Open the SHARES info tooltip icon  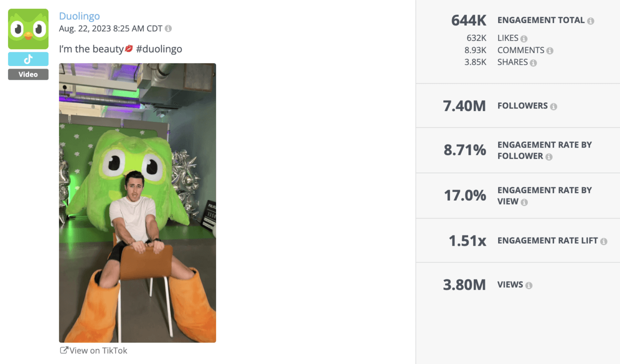[534, 62]
